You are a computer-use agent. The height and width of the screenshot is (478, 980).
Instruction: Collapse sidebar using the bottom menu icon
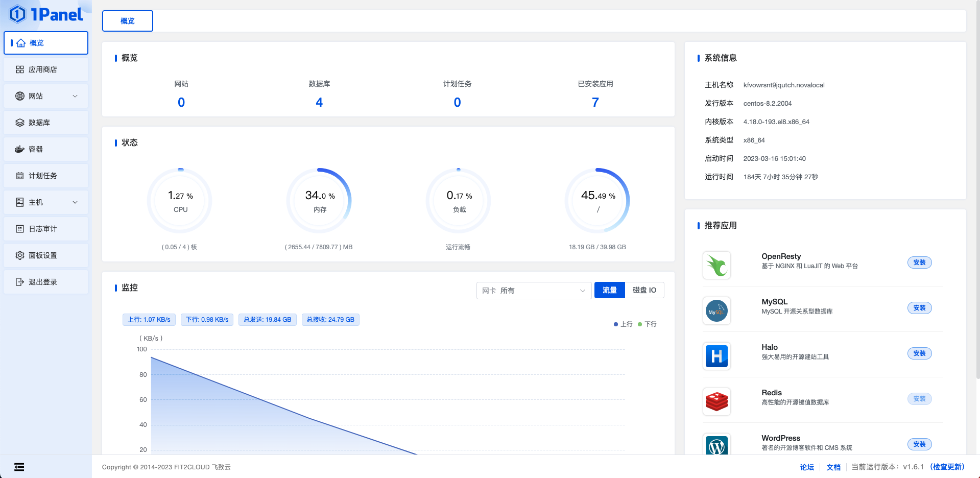click(19, 467)
